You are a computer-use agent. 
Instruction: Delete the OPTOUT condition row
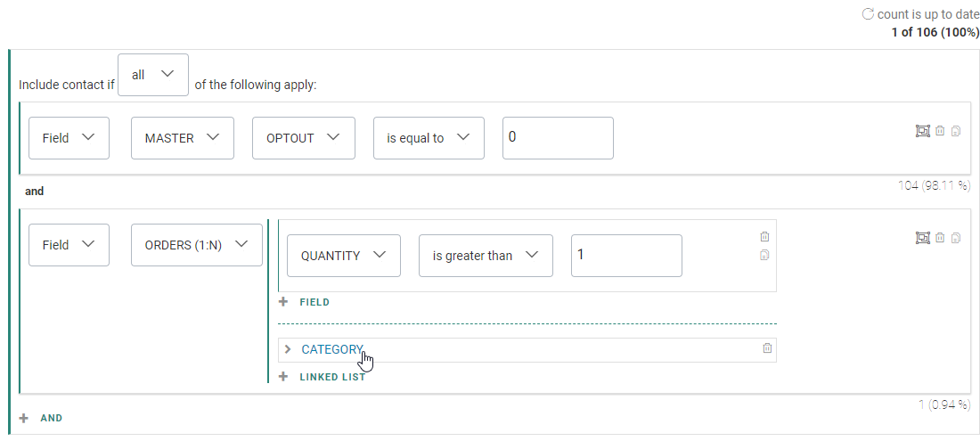[940, 131]
